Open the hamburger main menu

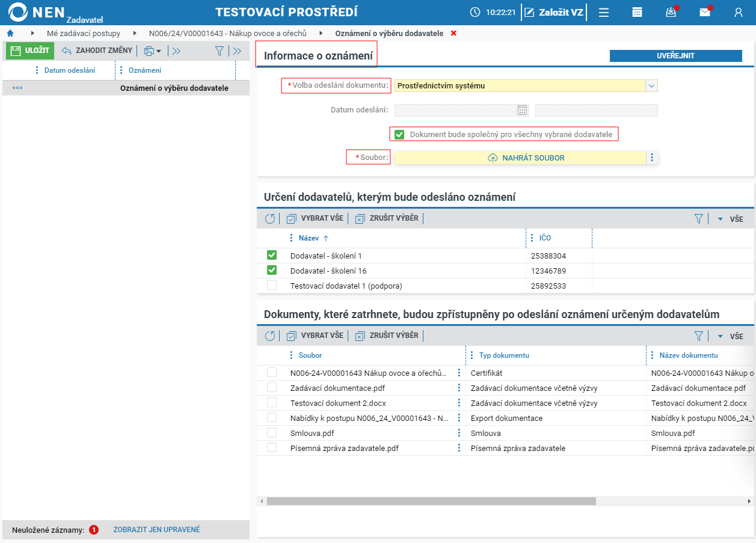click(x=604, y=12)
